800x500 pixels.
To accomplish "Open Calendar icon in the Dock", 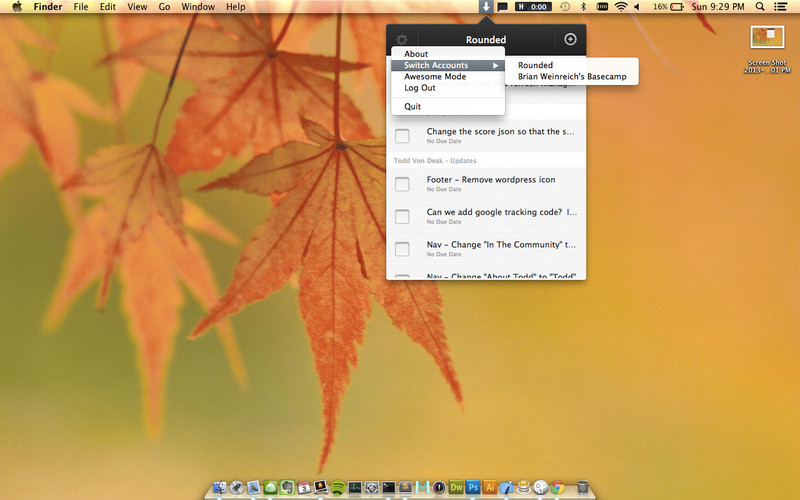I will [x=304, y=488].
